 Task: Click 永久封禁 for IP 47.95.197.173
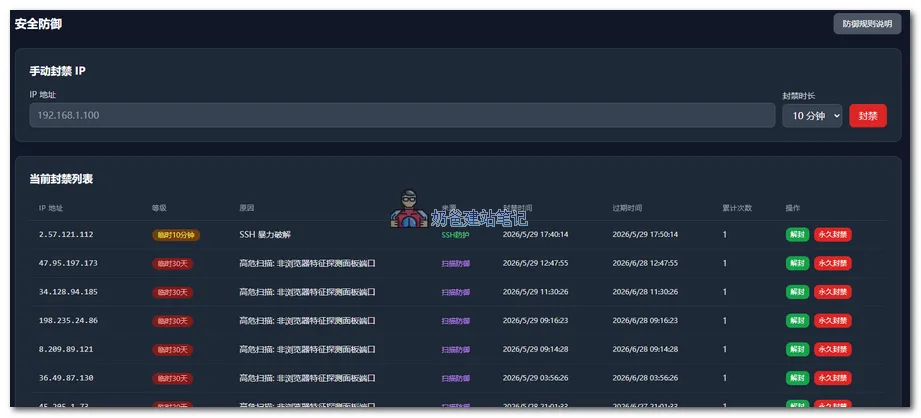point(832,263)
